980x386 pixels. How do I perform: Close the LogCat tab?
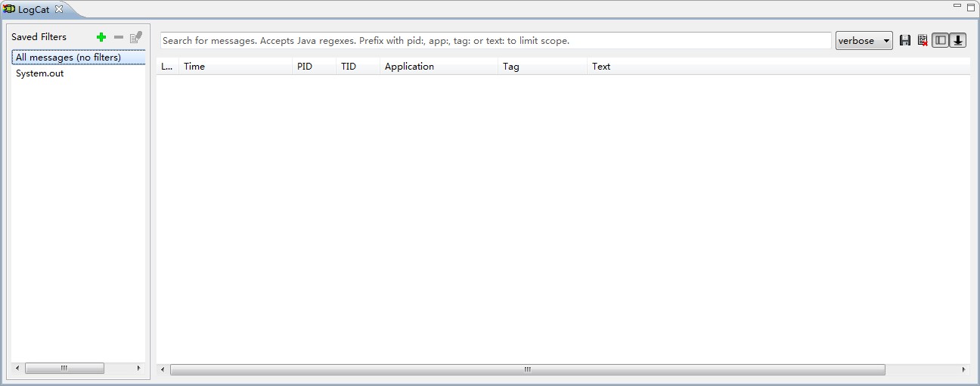click(59, 9)
